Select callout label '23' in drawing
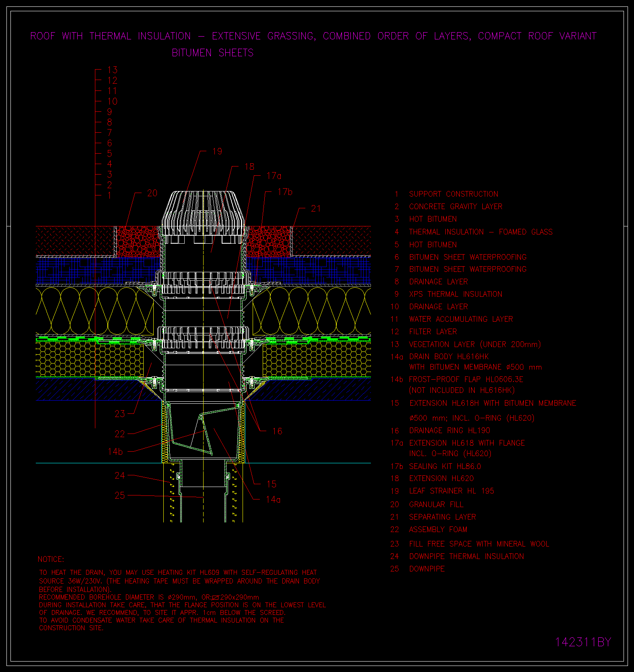The height and width of the screenshot is (672, 634). (120, 414)
